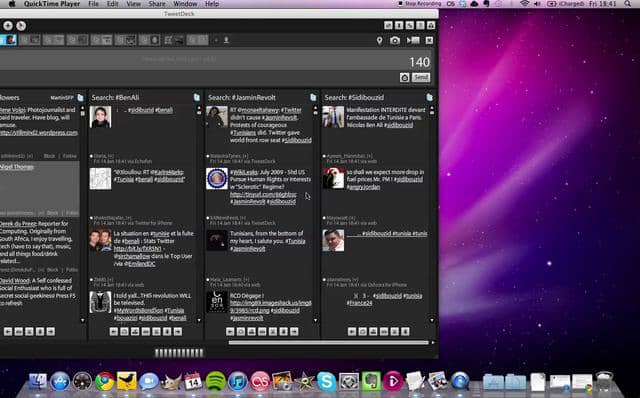The width and height of the screenshot is (640, 398).
Task: Click the horizontal scrollbar beneath the columns
Action: [x=329, y=342]
